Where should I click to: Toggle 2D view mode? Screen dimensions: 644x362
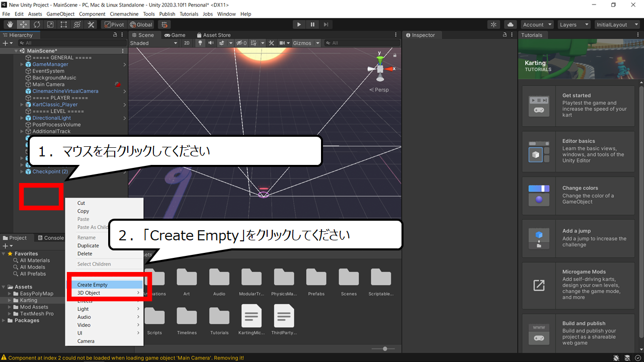[x=187, y=43]
